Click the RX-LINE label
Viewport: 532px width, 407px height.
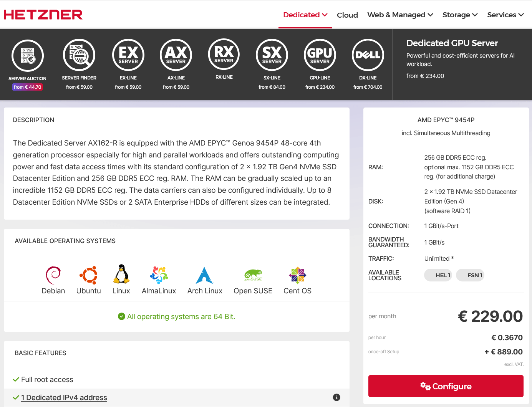click(224, 77)
